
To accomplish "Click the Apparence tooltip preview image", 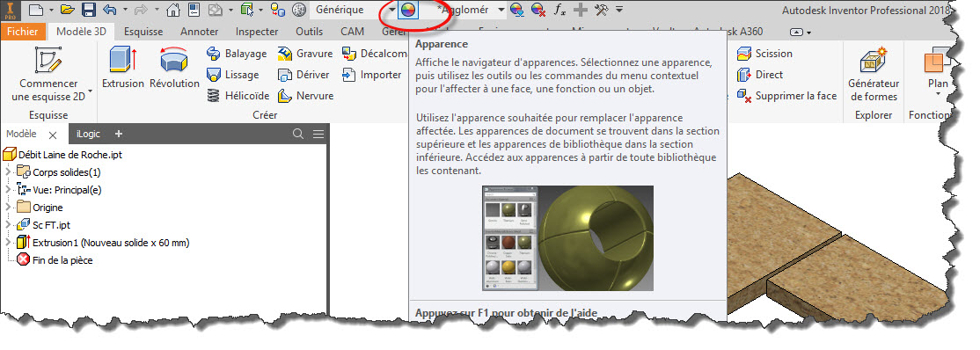I will point(568,238).
